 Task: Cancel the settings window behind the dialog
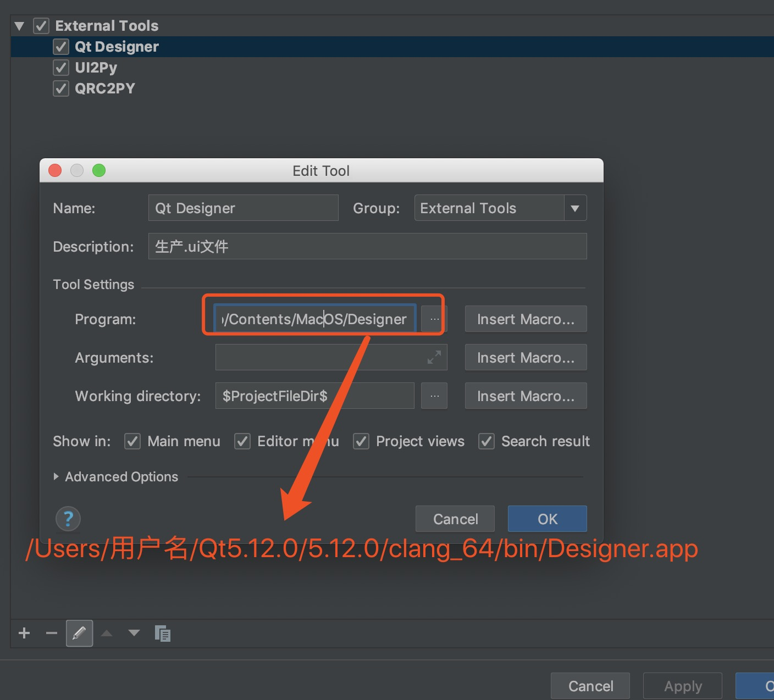point(590,686)
